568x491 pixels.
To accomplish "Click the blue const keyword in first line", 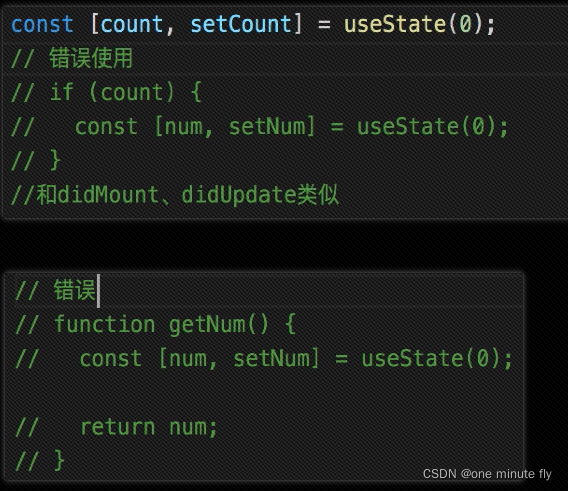I will tap(42, 24).
